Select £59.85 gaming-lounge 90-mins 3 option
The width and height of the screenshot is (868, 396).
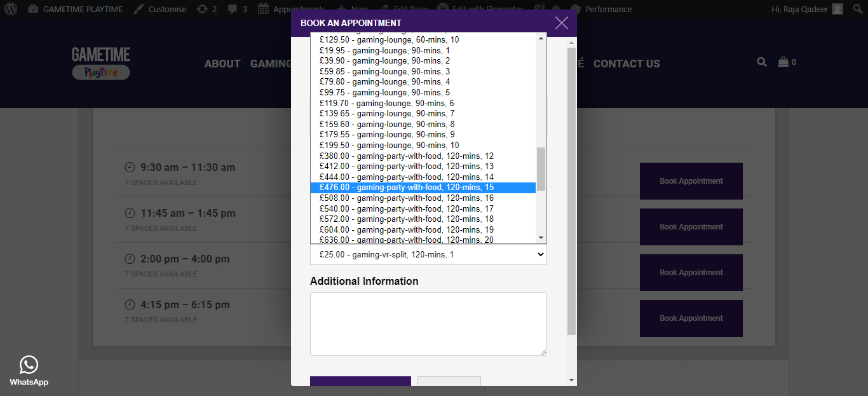tap(423, 71)
